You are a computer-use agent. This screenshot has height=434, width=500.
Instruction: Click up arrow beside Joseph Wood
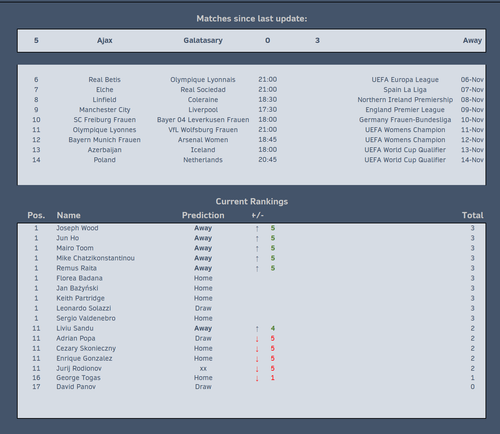(257, 229)
